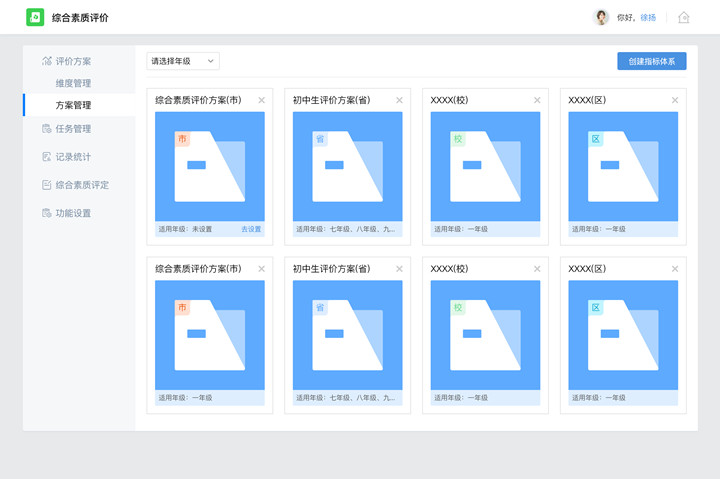Viewport: 720px width, 479px height.
Task: Click the 创建指标体系 button
Action: point(652,61)
